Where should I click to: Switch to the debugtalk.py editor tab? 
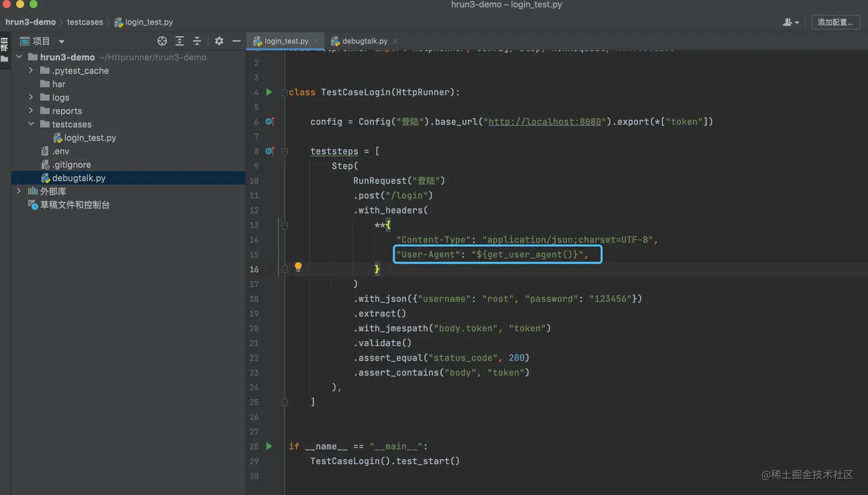pos(364,41)
